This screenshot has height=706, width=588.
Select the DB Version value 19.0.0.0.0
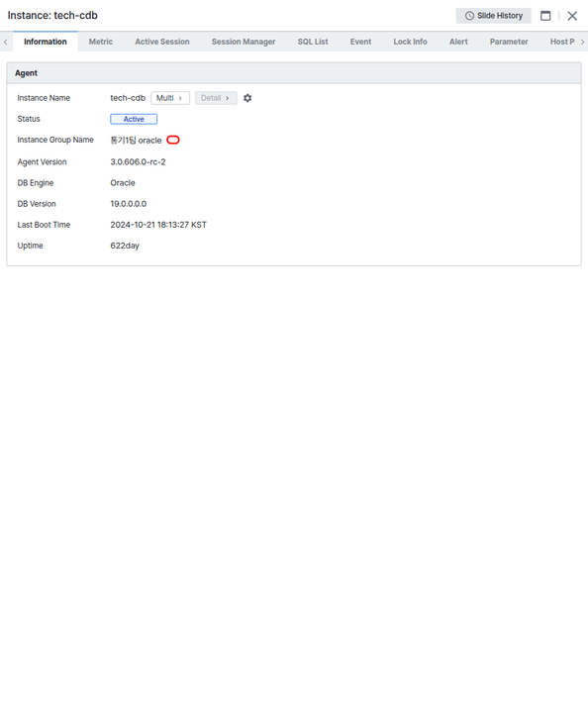(129, 204)
